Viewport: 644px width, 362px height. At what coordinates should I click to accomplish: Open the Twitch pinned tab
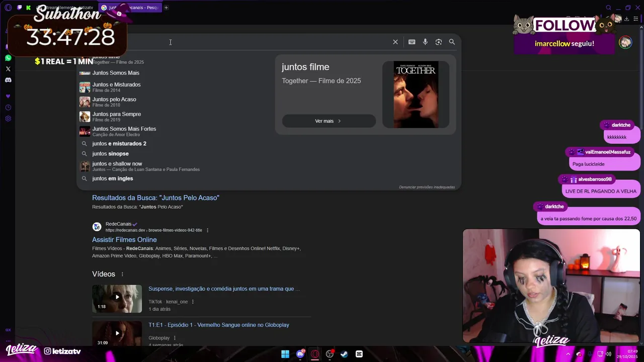(20, 8)
